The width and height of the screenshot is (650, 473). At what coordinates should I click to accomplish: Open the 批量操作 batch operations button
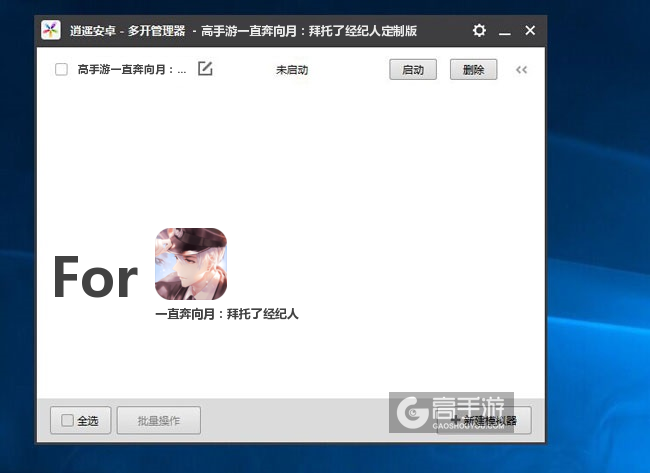[159, 421]
